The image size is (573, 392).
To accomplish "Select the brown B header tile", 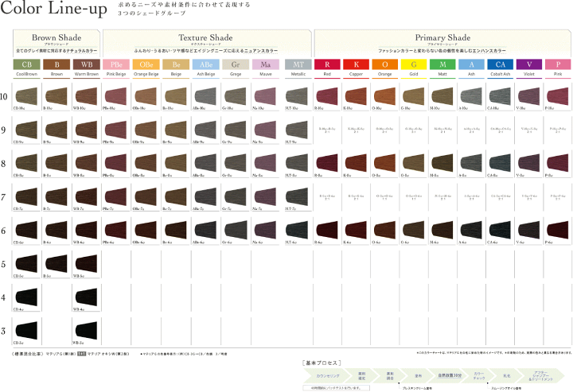I will [57, 64].
